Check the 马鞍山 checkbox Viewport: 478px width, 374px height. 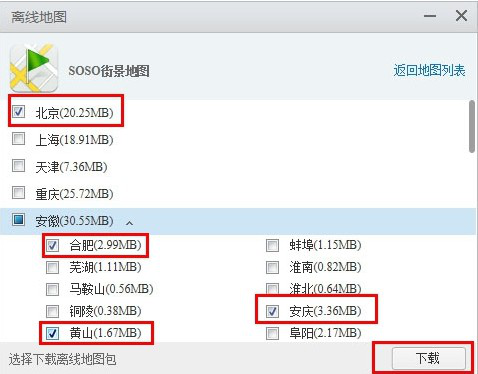[x=52, y=289]
